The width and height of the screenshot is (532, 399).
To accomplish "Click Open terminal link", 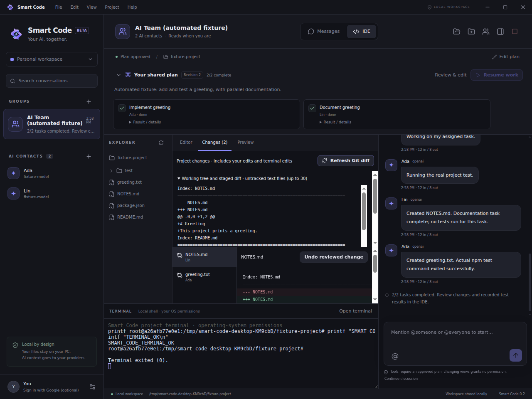I will (355, 311).
